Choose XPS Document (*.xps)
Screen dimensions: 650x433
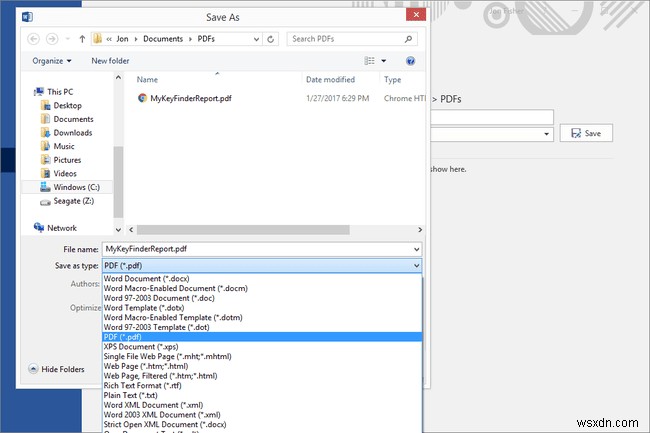point(262,347)
